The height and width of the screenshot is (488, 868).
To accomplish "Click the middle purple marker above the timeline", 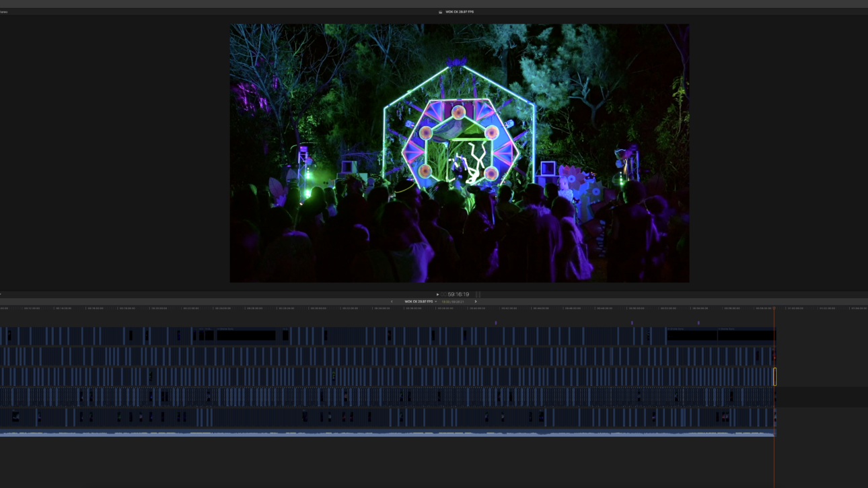I will [x=632, y=323].
